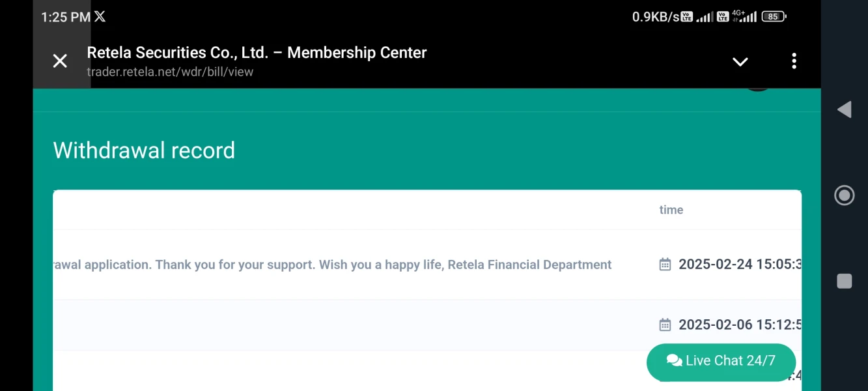Tap the chat bubbles icon in Live Chat

(674, 361)
